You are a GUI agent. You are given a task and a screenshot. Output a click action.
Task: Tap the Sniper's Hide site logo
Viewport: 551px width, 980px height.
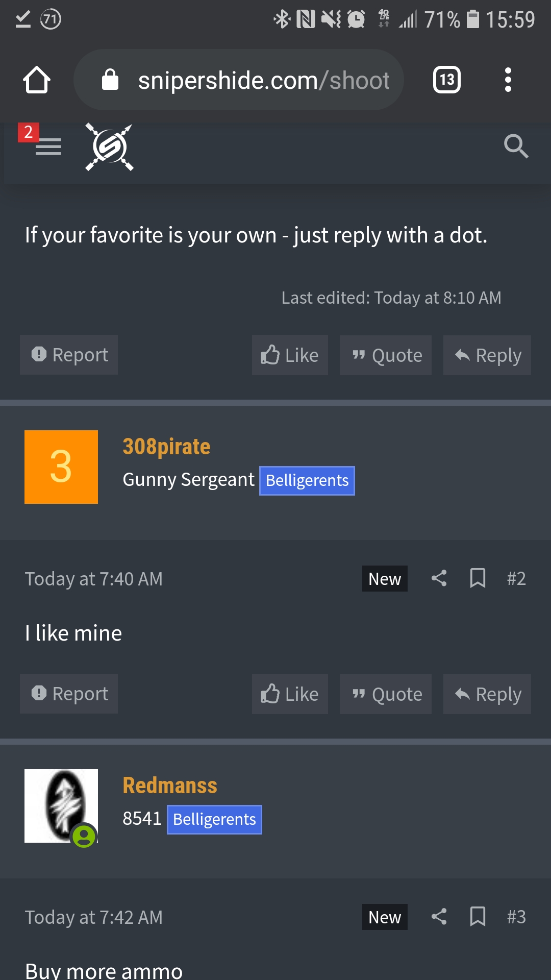[109, 147]
